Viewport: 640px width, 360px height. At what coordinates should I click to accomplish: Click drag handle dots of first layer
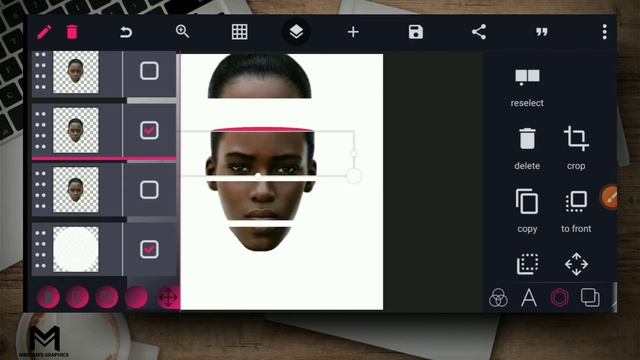[40, 71]
